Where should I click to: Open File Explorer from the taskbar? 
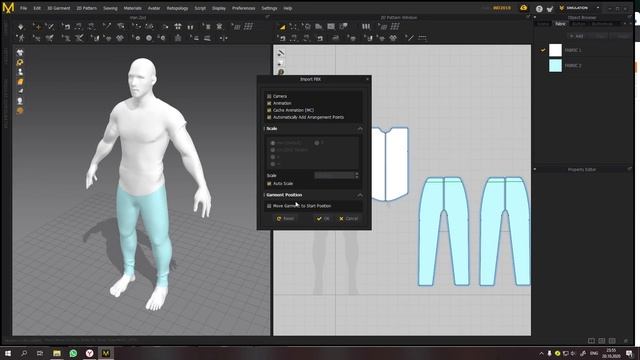click(57, 353)
